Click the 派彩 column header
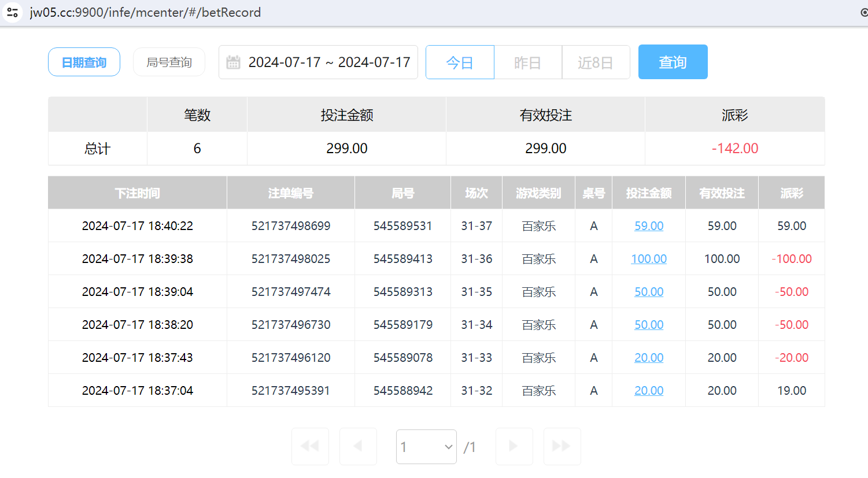The width and height of the screenshot is (868, 478). [x=791, y=192]
